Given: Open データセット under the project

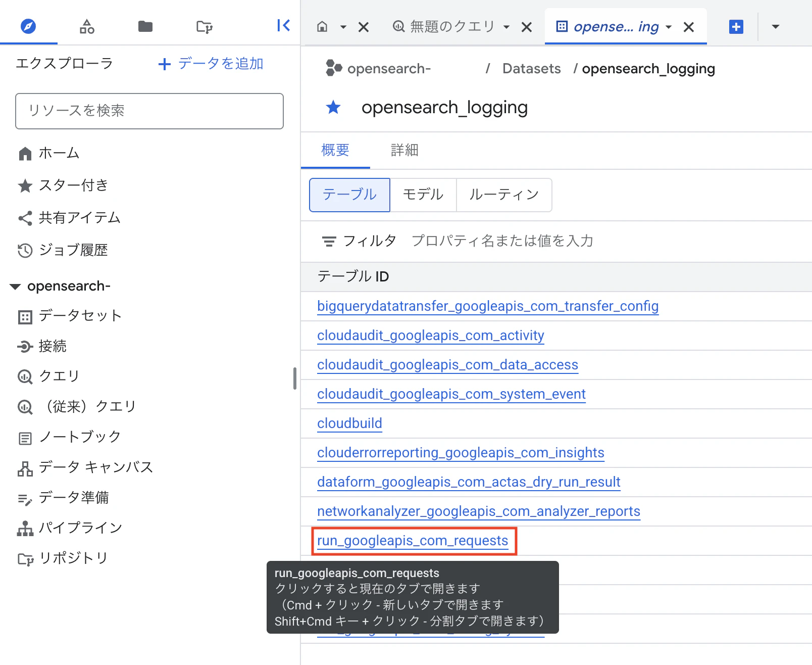Looking at the screenshot, I should click(70, 316).
